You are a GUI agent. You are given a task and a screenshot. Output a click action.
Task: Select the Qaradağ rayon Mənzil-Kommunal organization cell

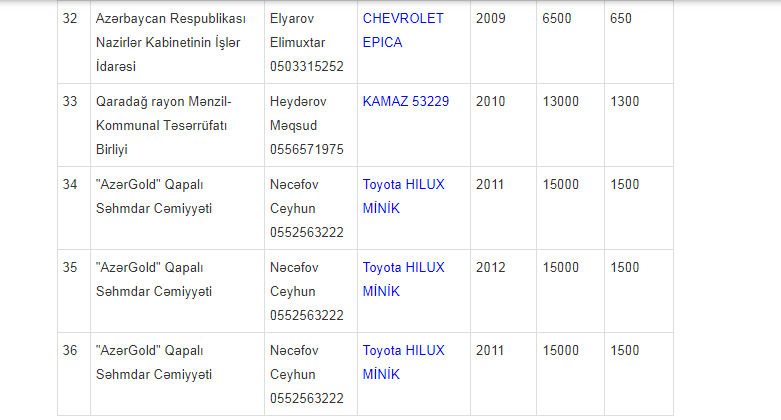[x=177, y=125]
